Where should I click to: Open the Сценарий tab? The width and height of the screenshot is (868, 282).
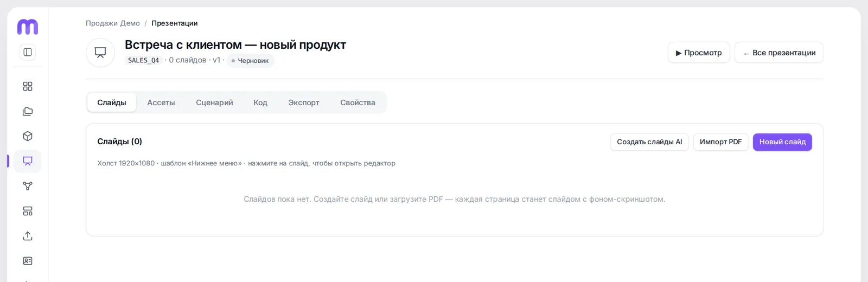point(214,102)
